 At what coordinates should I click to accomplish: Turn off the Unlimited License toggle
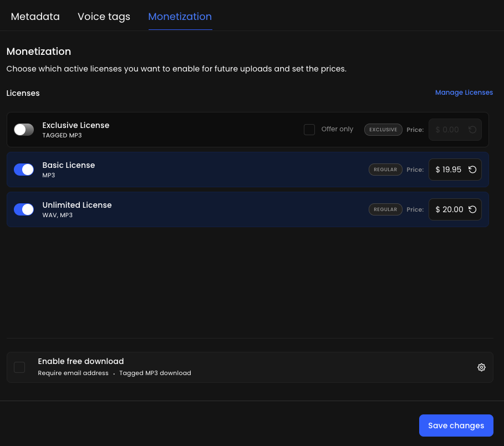[x=24, y=209]
